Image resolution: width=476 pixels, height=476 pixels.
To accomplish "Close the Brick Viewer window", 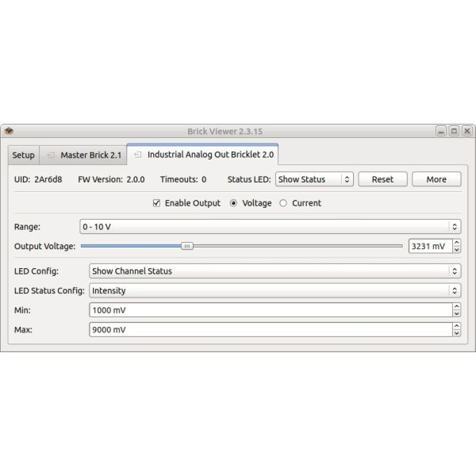I will [467, 131].
